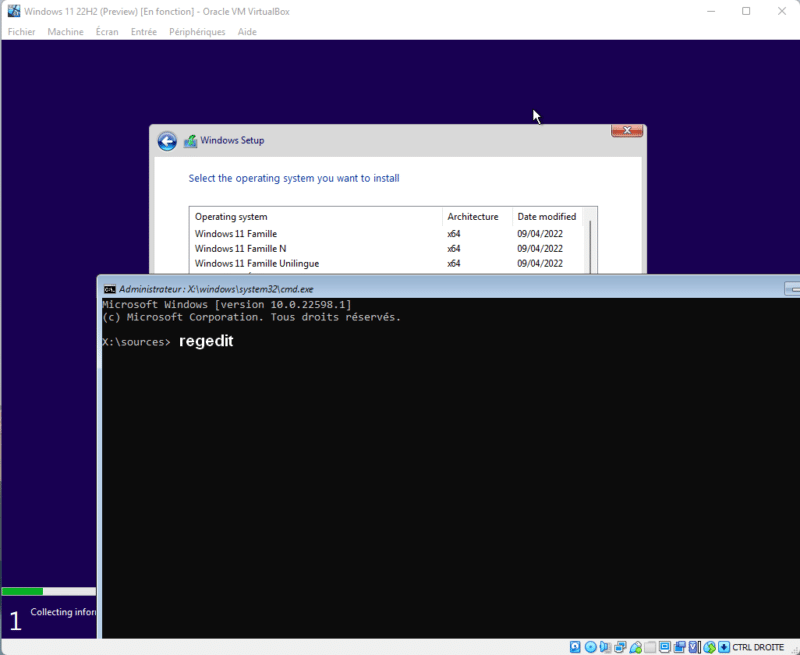
Task: Select Windows 11 Famille N from list
Action: pyautogui.click(x=240, y=249)
